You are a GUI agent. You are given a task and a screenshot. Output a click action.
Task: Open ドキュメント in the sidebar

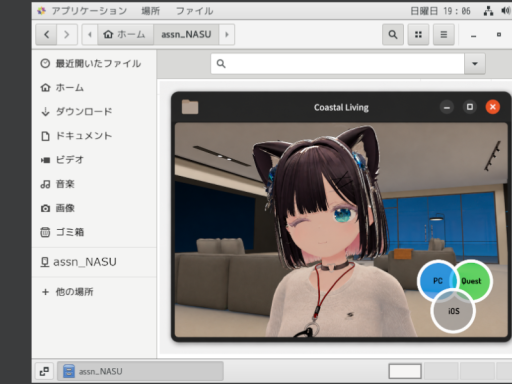click(94, 136)
